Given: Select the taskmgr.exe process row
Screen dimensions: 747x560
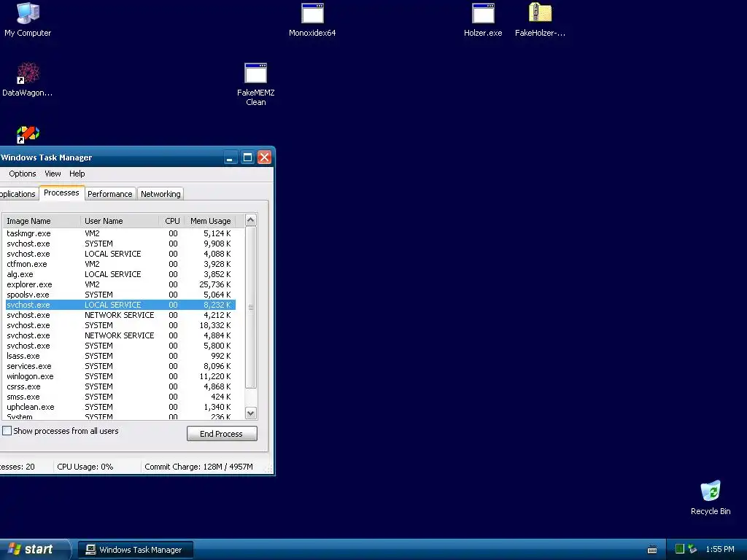Looking at the screenshot, I should [x=120, y=233].
